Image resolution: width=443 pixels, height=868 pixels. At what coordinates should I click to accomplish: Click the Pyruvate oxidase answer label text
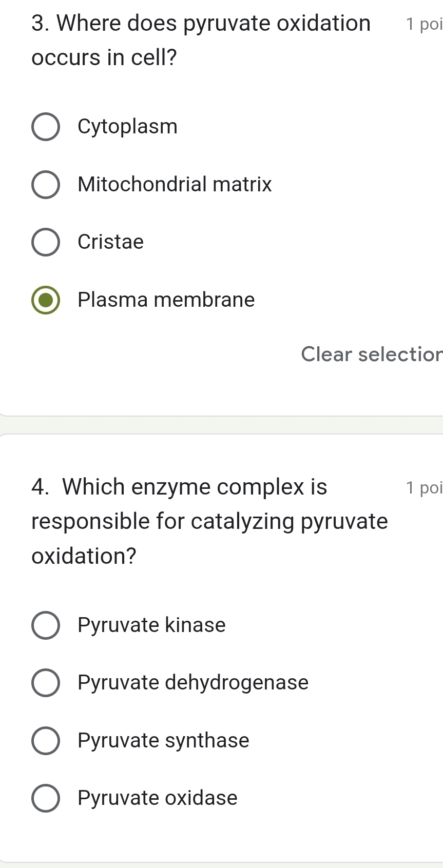[x=157, y=798]
